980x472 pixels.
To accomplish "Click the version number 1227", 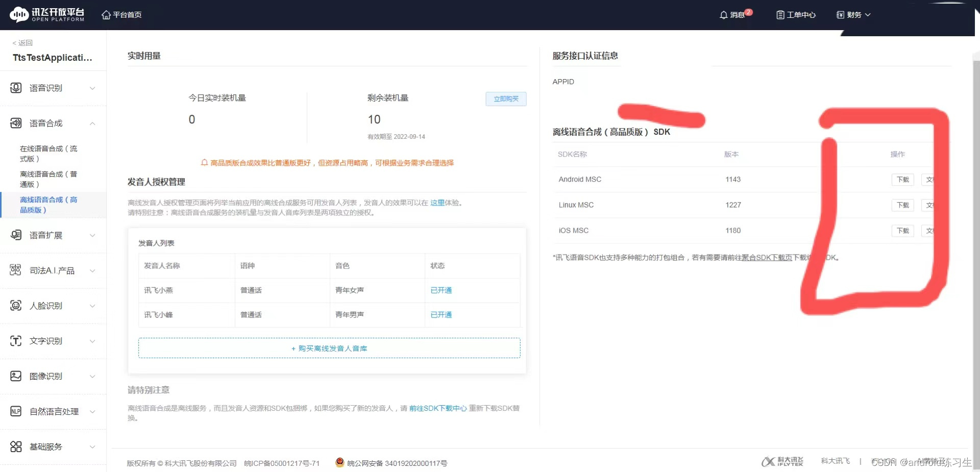I will pos(733,205).
